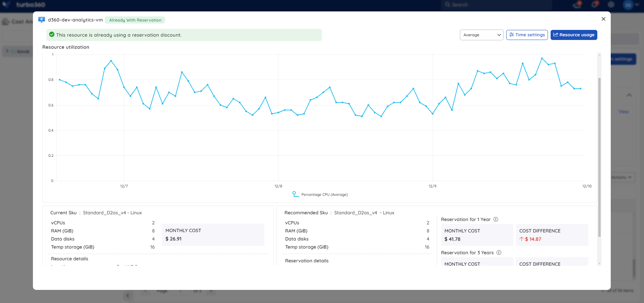Image resolution: width=644 pixels, height=303 pixels.
Task: Click the Reservation details heading
Action: coord(307,261)
